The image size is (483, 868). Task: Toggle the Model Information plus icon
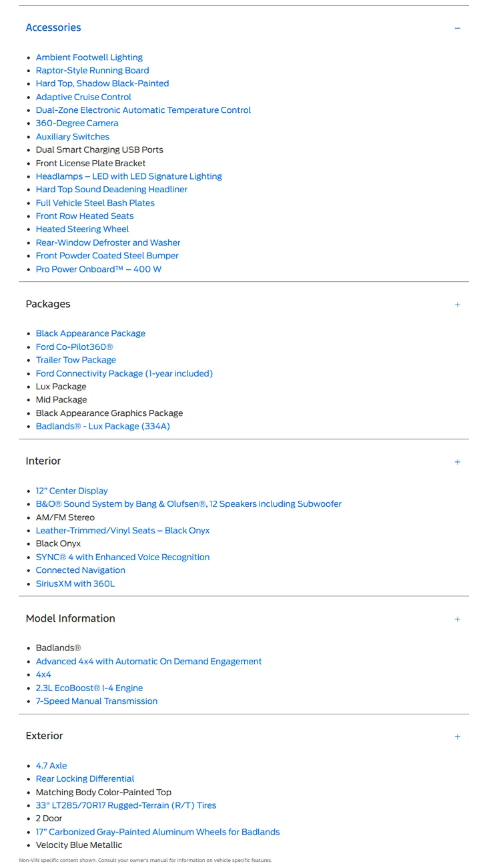(457, 620)
